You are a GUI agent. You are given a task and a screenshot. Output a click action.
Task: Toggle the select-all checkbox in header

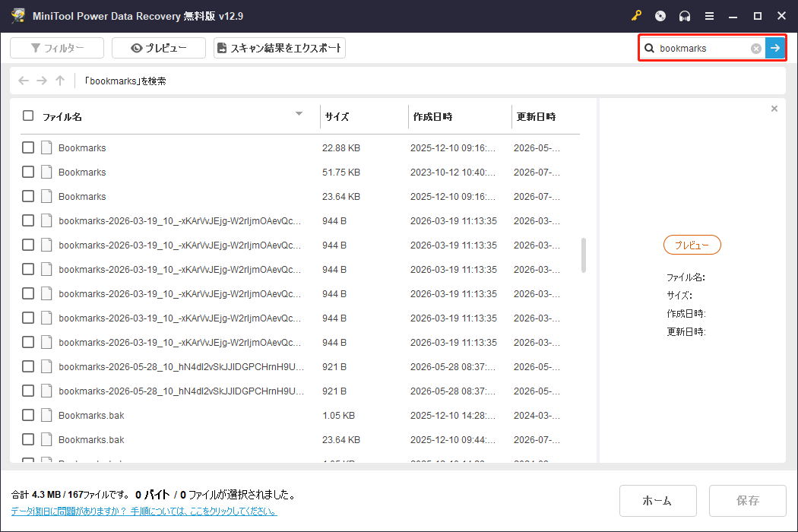pyautogui.click(x=28, y=116)
